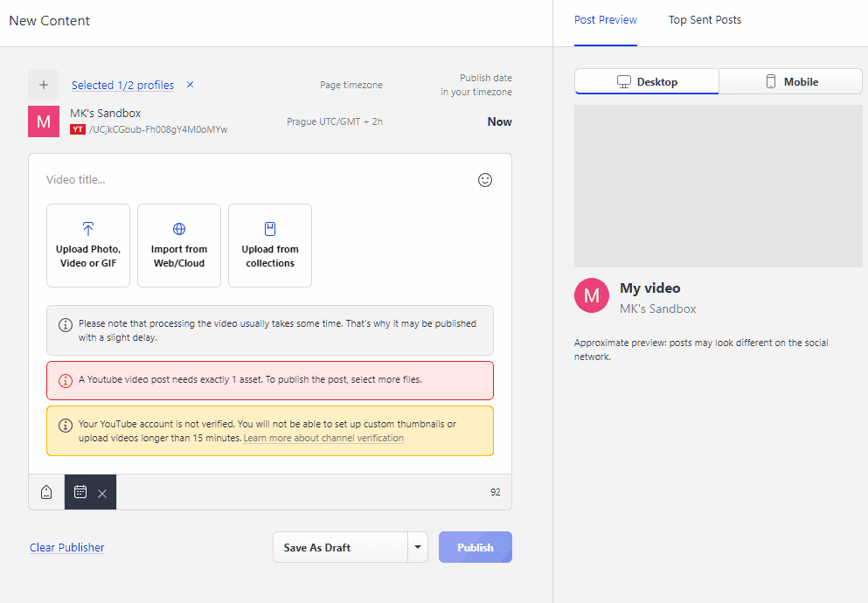This screenshot has width=868, height=603.
Task: Click the calendar scheduling icon
Action: [x=80, y=492]
